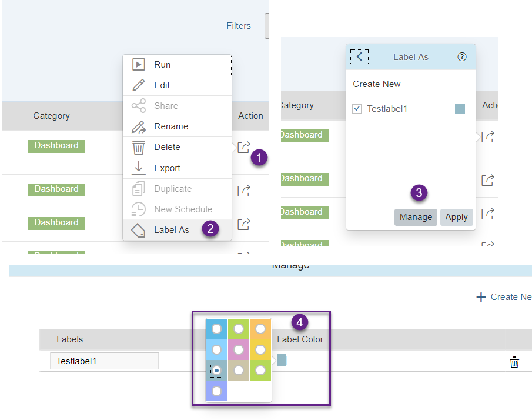This screenshot has height=420, width=532.
Task: Click the Action column header in left list
Action: [250, 116]
